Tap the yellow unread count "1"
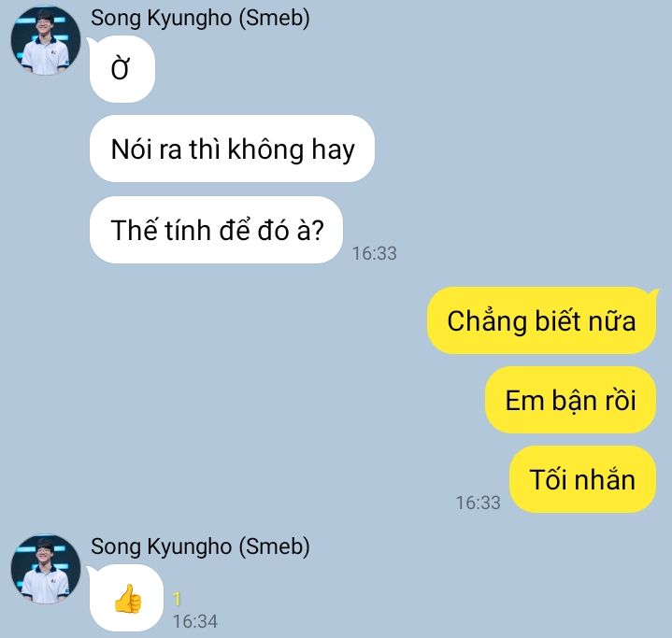Image resolution: width=672 pixels, height=638 pixels. (177, 599)
